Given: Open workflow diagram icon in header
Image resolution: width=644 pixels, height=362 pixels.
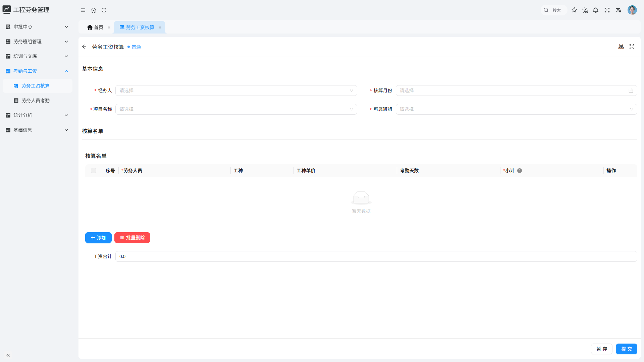Looking at the screenshot, I should (x=621, y=47).
